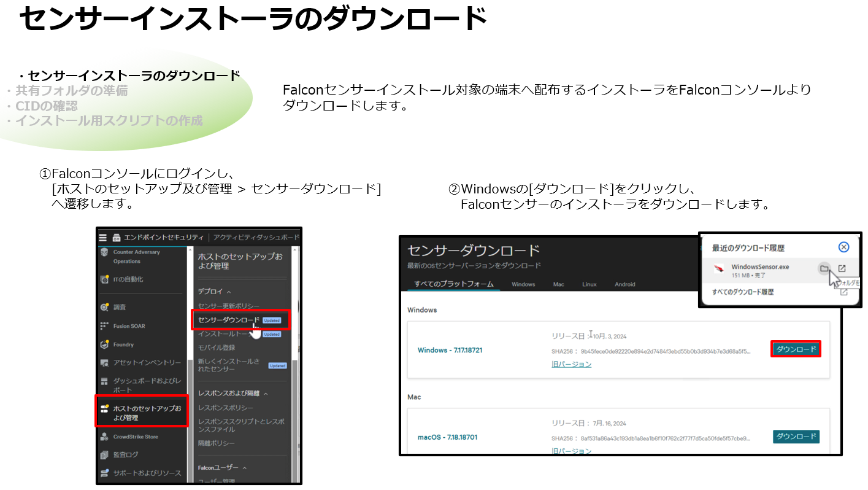This screenshot has width=868, height=490.
Task: Select Fusion SOAR in sidebar
Action: click(129, 326)
